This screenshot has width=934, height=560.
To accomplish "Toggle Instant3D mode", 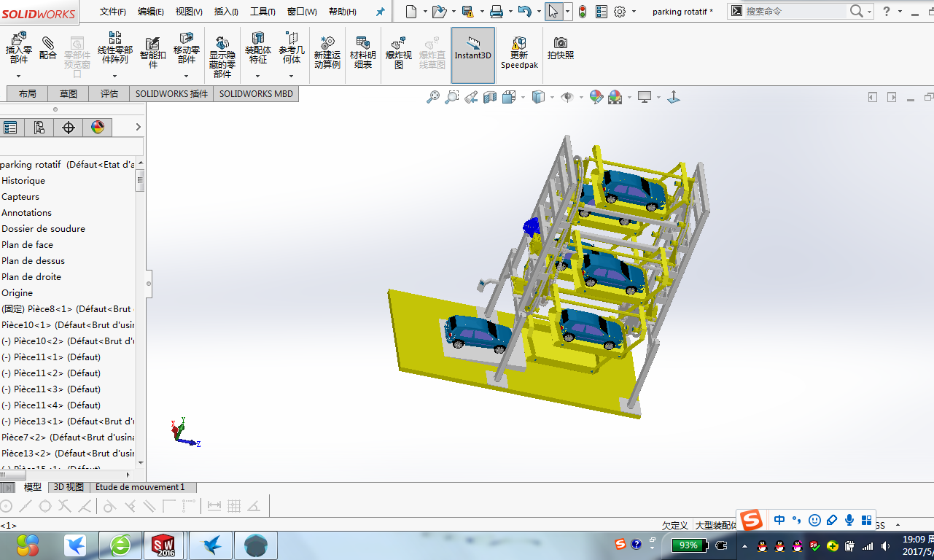I will click(x=473, y=55).
